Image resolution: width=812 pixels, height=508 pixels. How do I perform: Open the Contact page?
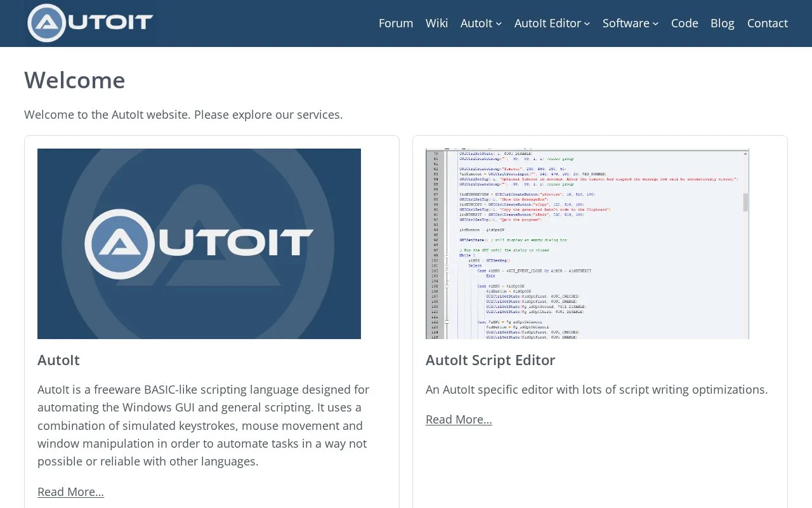click(x=768, y=23)
